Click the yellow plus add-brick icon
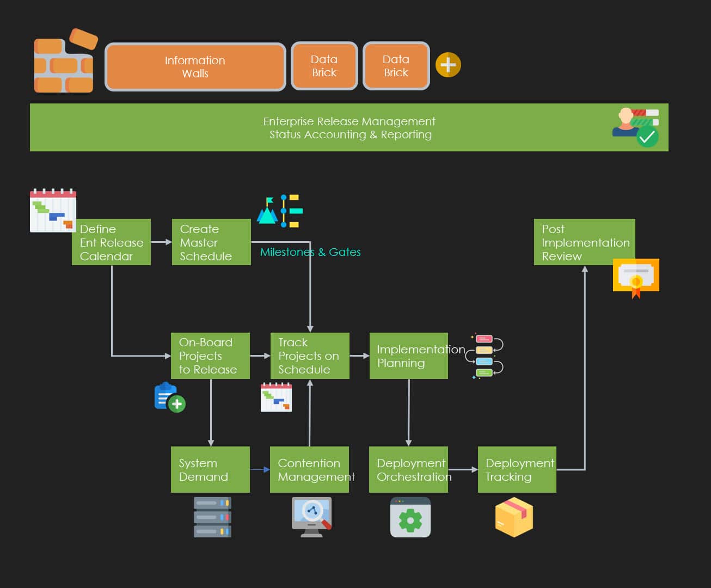The image size is (711, 588). click(448, 65)
